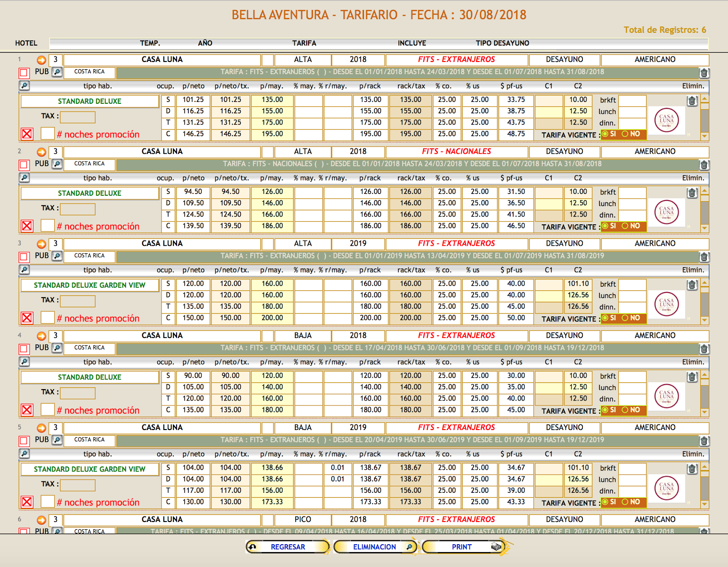Click the PUB magnifier in FITS - NACIONALES record
This screenshot has width=728, height=567.
pyautogui.click(x=57, y=164)
